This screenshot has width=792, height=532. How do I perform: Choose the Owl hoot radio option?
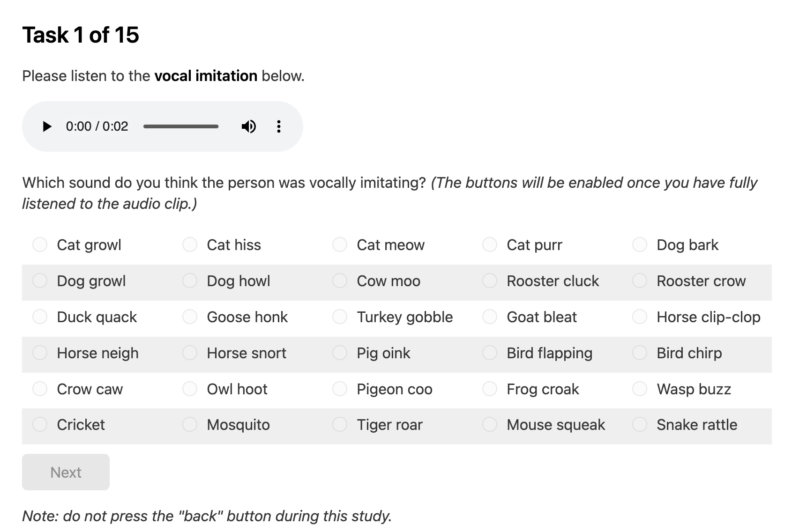click(x=190, y=389)
